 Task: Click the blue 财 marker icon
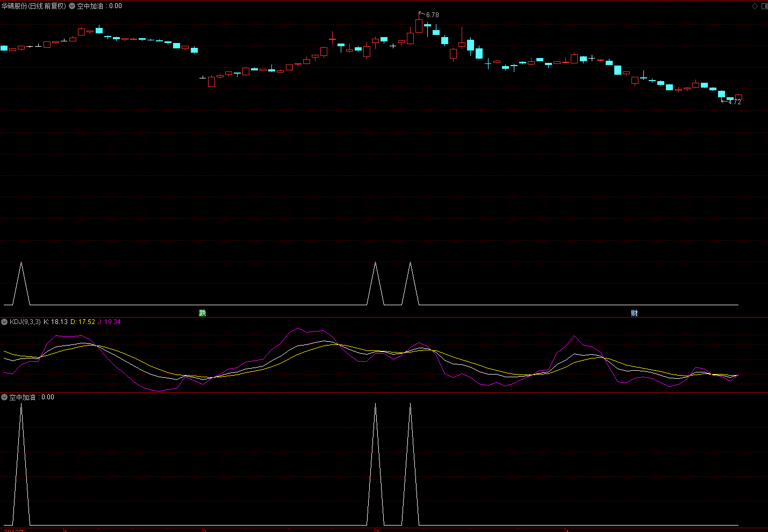pos(634,313)
